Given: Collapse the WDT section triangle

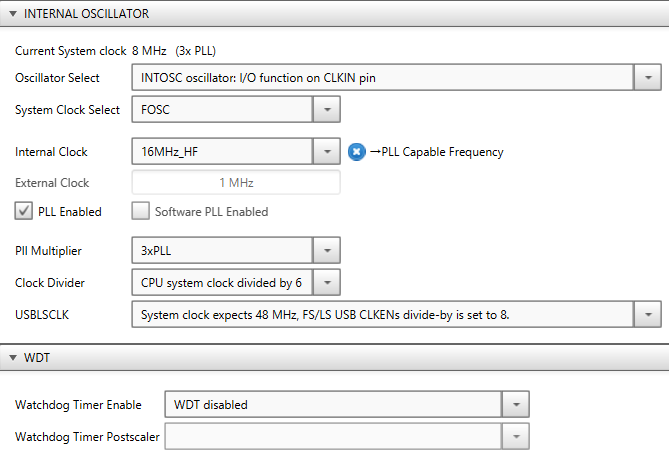Looking at the screenshot, I should click(13, 357).
